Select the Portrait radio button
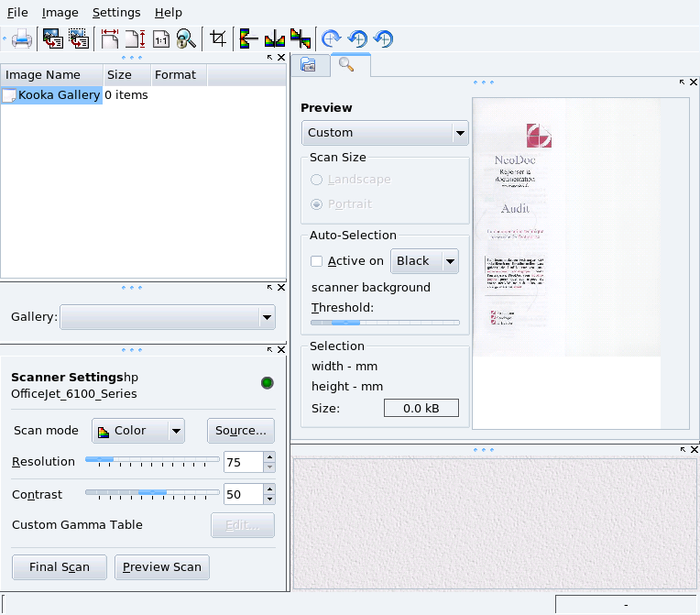The width and height of the screenshot is (700, 615). 317,204
